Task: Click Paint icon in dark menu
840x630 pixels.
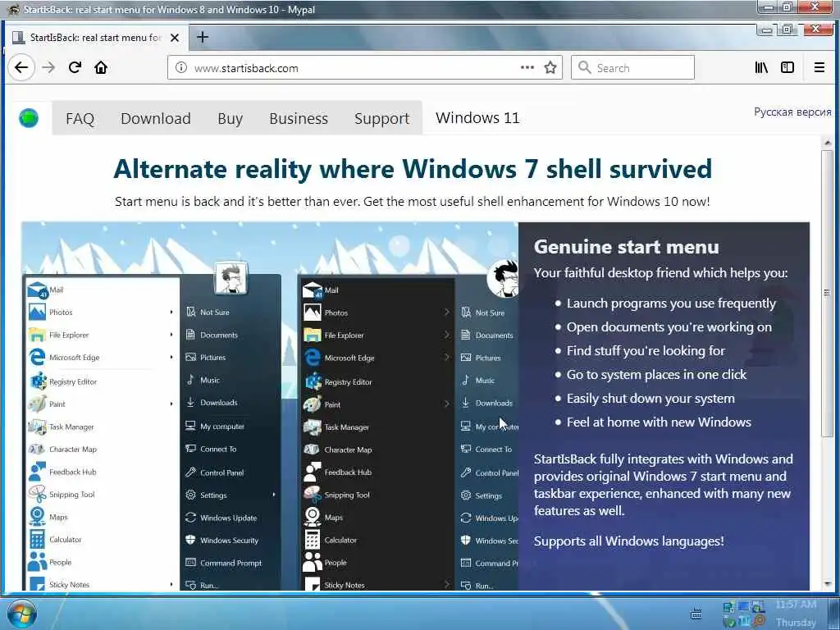Action: coord(313,404)
